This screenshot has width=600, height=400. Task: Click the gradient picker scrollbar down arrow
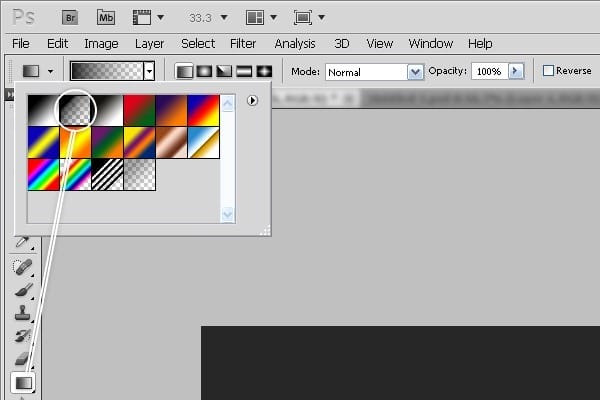228,214
